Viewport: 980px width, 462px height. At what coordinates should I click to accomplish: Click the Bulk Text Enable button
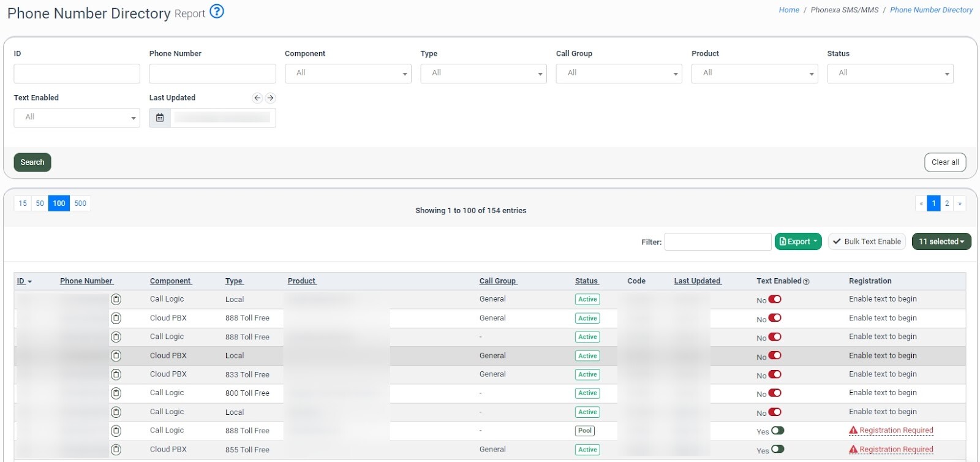(867, 241)
